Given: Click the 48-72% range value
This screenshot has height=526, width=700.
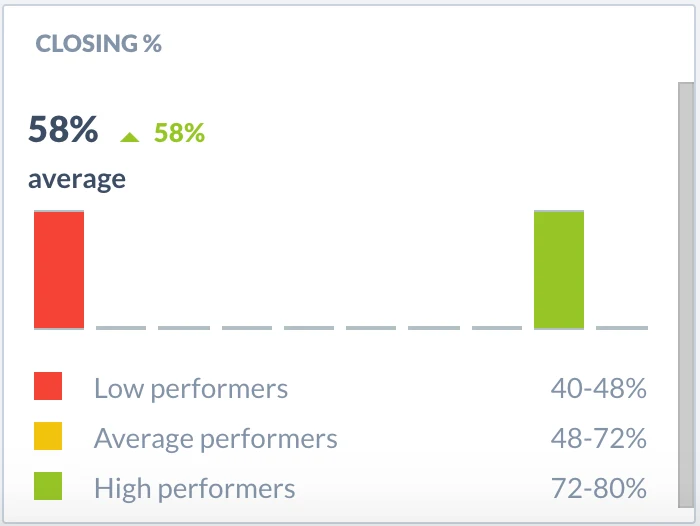Looking at the screenshot, I should [599, 438].
